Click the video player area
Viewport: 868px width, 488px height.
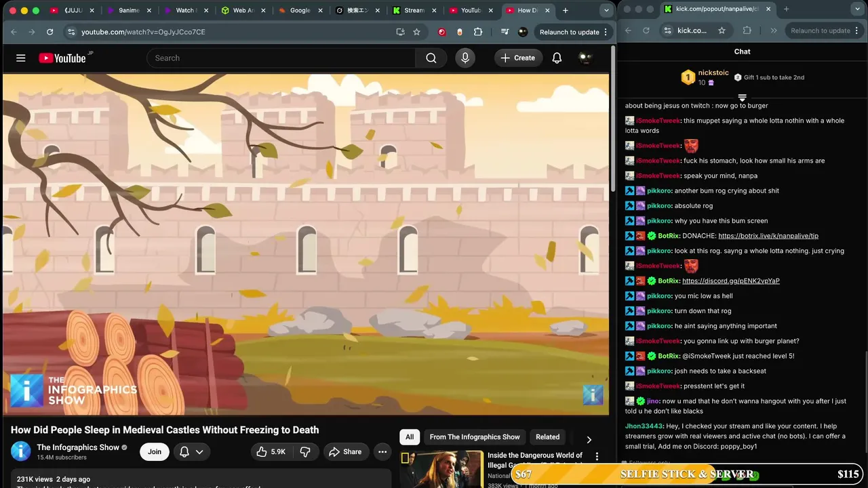click(x=306, y=244)
